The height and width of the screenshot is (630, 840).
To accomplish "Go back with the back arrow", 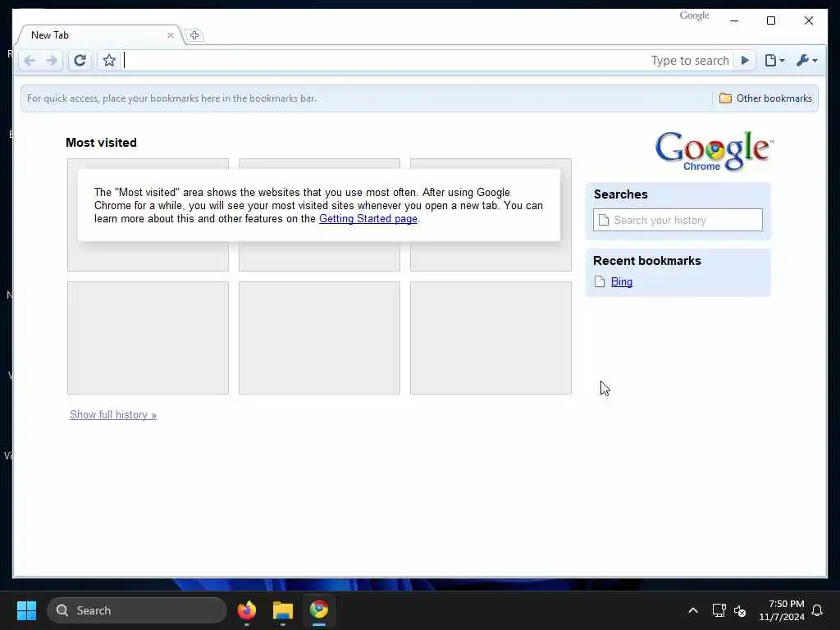I will 30,61.
